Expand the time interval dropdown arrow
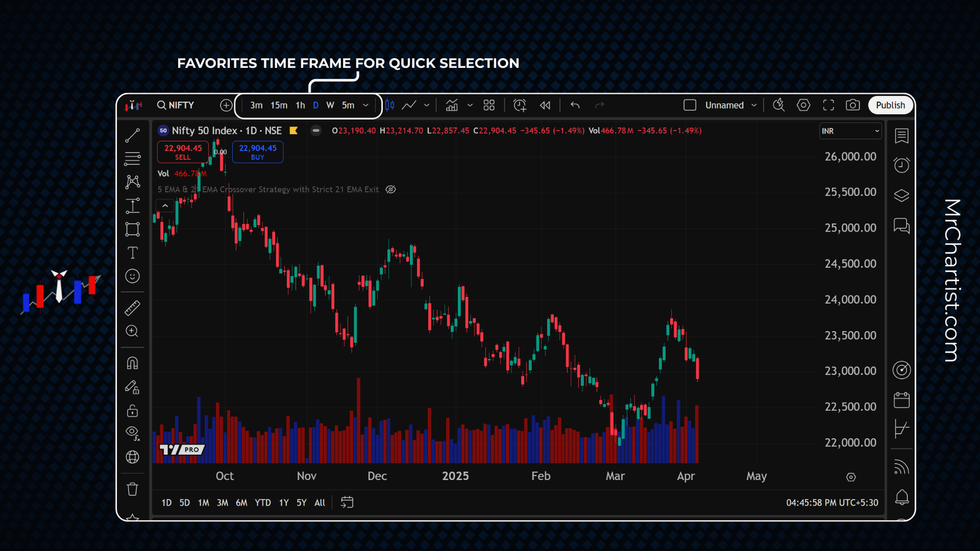Viewport: 980px width, 551px height. [x=366, y=105]
